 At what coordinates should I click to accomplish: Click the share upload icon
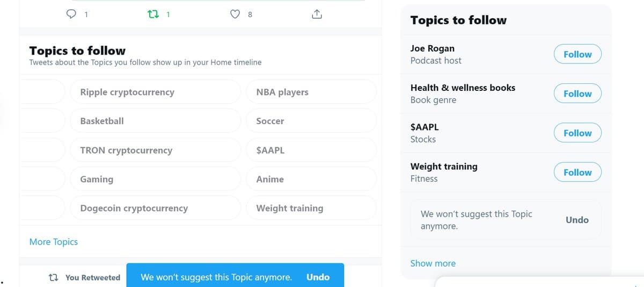[317, 15]
